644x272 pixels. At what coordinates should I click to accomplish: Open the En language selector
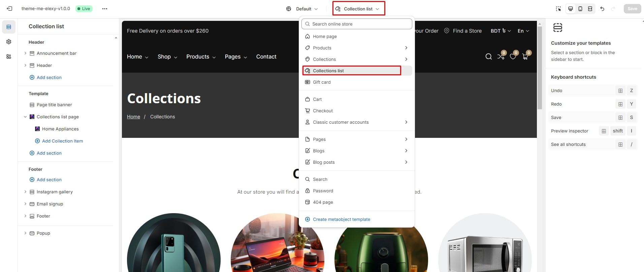(523, 31)
